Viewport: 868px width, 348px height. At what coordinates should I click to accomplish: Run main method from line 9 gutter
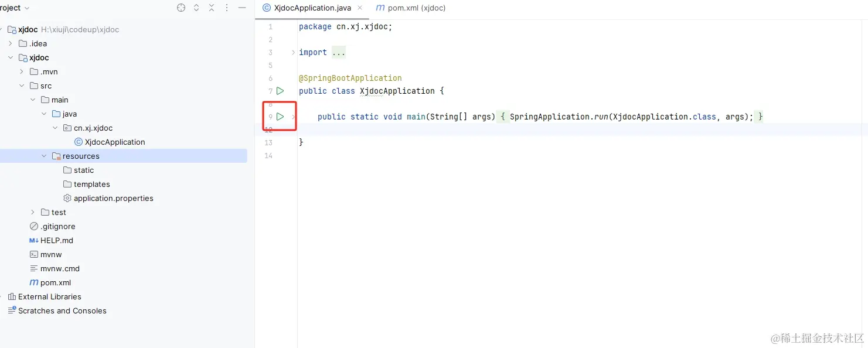(280, 117)
